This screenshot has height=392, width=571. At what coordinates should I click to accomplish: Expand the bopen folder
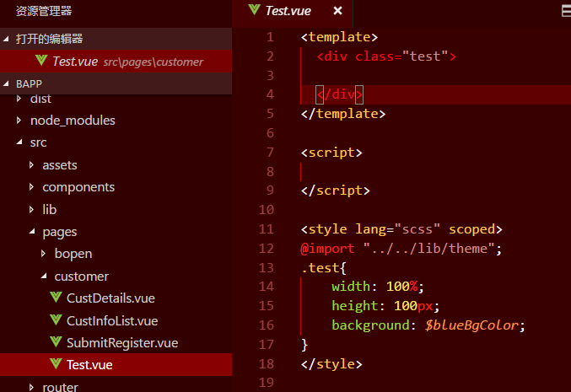(x=43, y=254)
